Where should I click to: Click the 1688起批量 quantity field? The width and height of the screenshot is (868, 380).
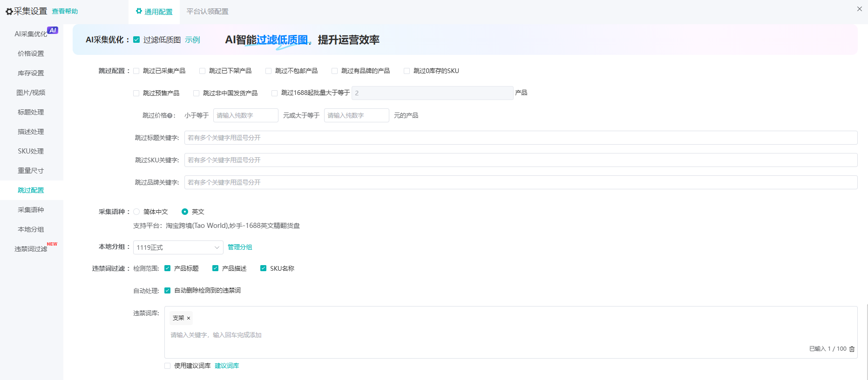433,93
